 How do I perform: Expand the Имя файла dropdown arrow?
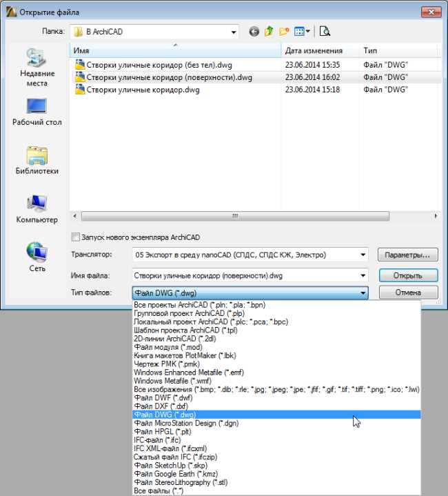(x=363, y=275)
